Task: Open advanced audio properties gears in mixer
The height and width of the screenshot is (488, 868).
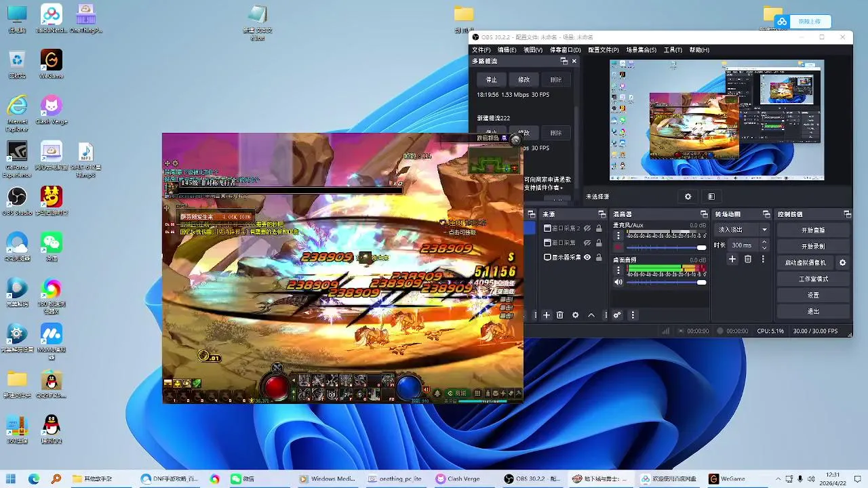Action: 617,315
